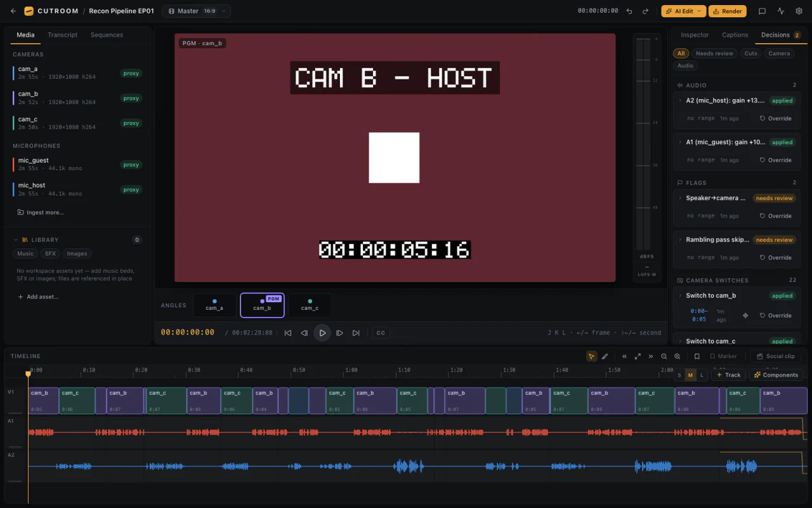This screenshot has height=508, width=812.
Task: Expand the A2 (mic_host) gain decision
Action: (681, 100)
